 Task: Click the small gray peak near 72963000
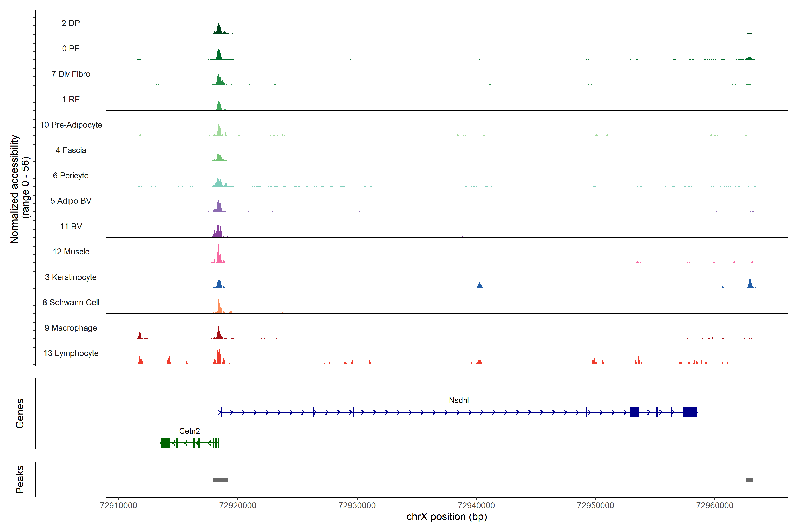(x=749, y=480)
